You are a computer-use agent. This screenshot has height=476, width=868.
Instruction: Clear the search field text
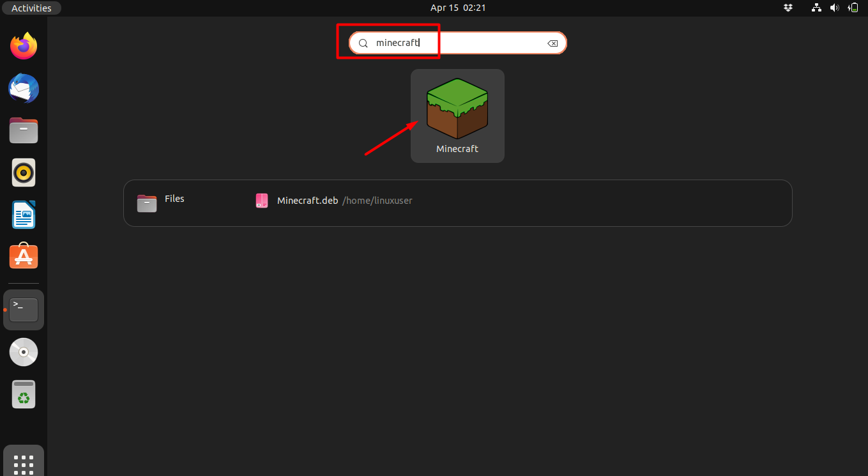(x=552, y=43)
